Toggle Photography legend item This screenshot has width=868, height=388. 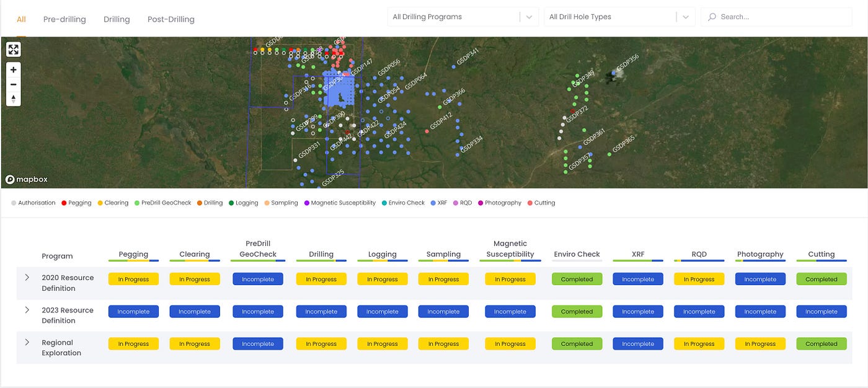point(500,203)
